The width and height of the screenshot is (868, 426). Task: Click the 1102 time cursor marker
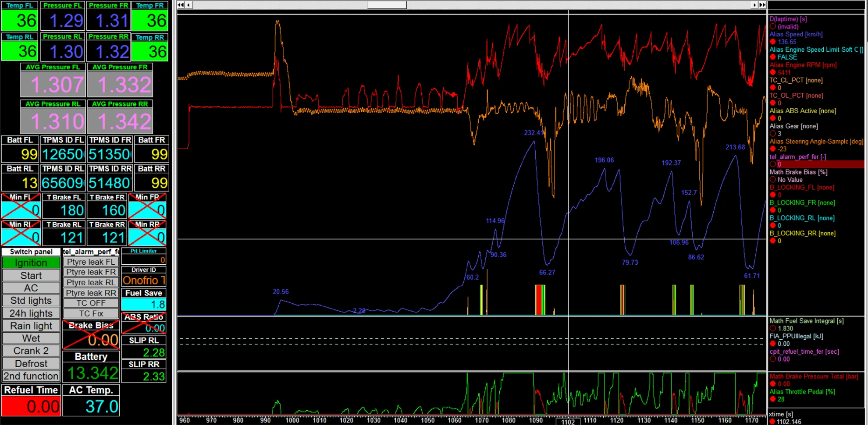tap(568, 422)
